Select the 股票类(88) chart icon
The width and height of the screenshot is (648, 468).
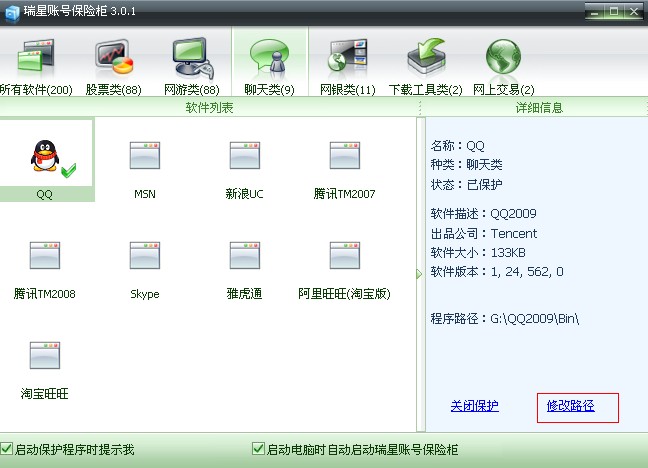coord(114,58)
